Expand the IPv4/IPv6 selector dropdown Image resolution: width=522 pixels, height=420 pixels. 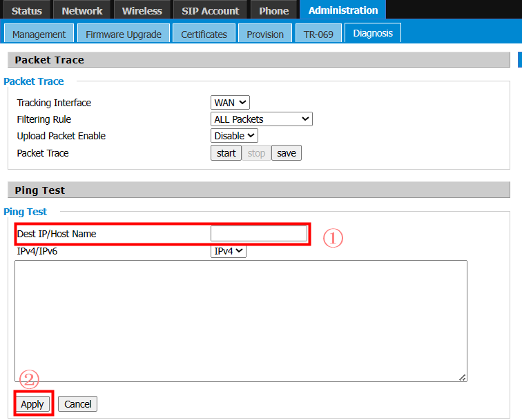[229, 251]
